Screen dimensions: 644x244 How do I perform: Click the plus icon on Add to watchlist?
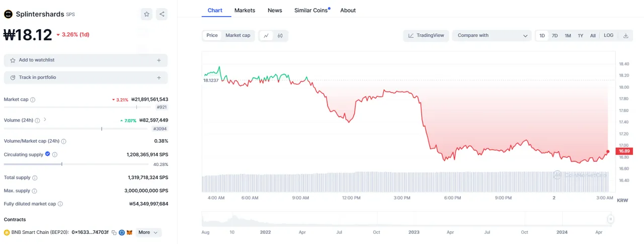coord(159,60)
